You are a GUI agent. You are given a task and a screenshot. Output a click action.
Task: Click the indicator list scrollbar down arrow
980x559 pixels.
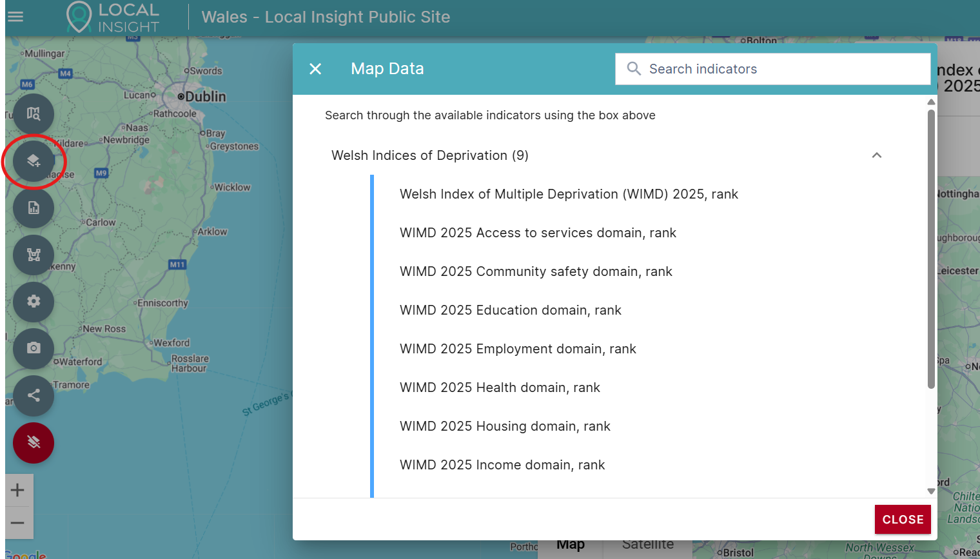pyautogui.click(x=931, y=491)
